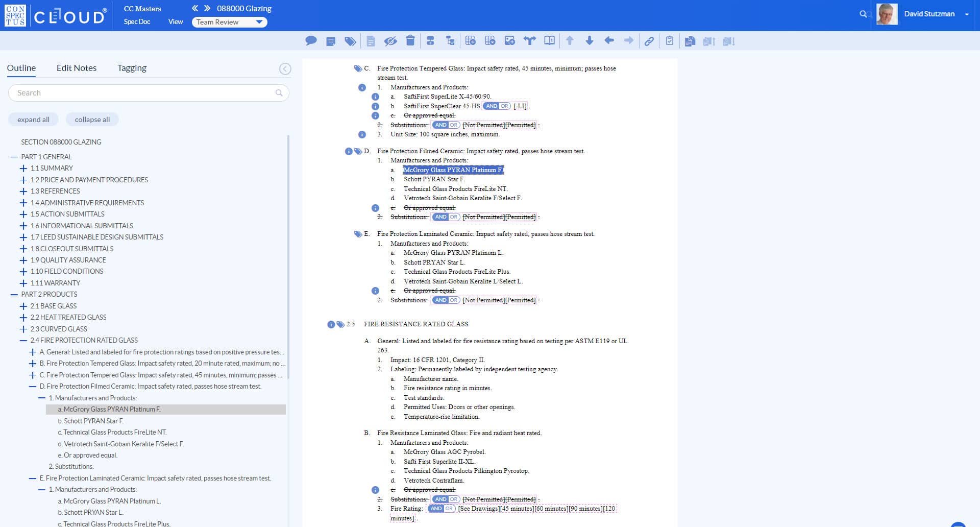The width and height of the screenshot is (980, 527).
Task: Click the tags icon in toolbar
Action: pos(350,41)
